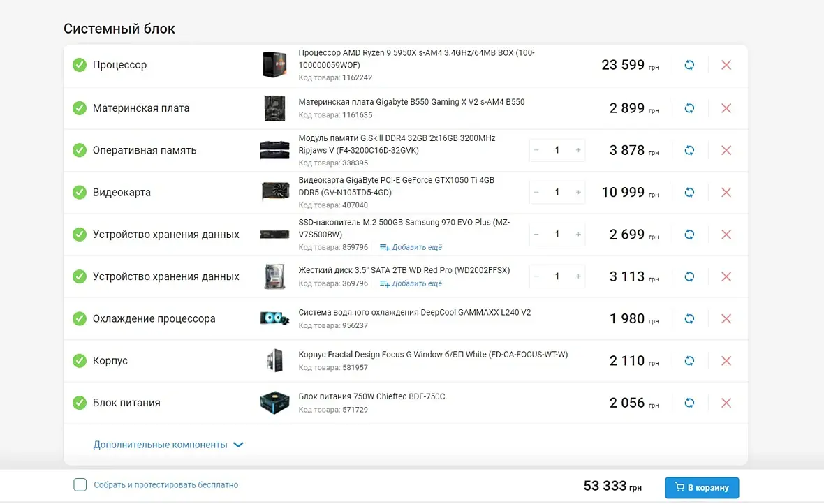Delete the Gigabyte B550 Gaming X motherboard
This screenshot has height=504, width=824.
pos(726,108)
